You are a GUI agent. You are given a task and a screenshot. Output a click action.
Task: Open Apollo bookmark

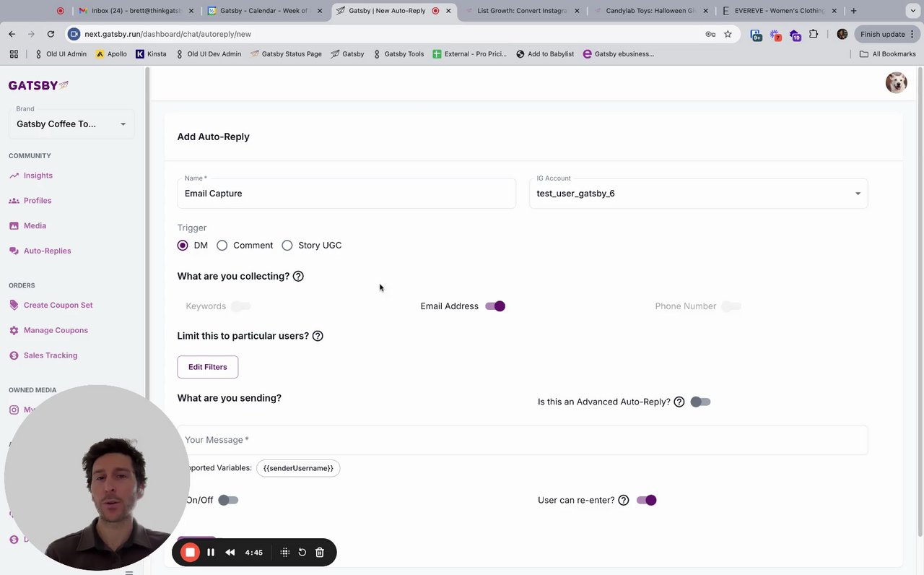tap(111, 54)
